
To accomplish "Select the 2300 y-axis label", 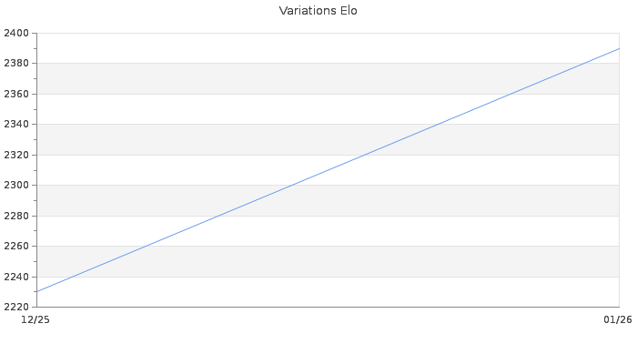I will [15, 186].
